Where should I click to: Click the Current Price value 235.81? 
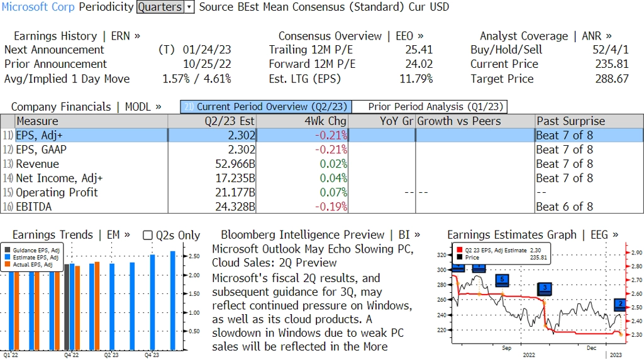612,65
